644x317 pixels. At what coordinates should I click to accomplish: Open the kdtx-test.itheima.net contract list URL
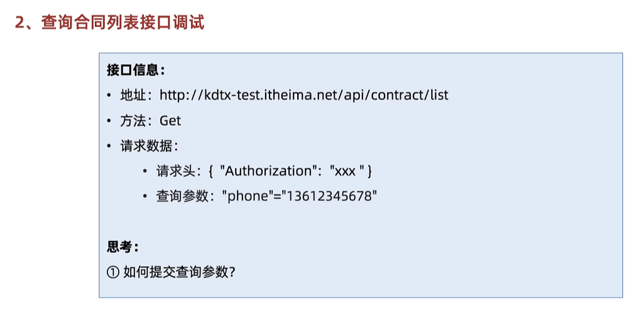(304, 96)
